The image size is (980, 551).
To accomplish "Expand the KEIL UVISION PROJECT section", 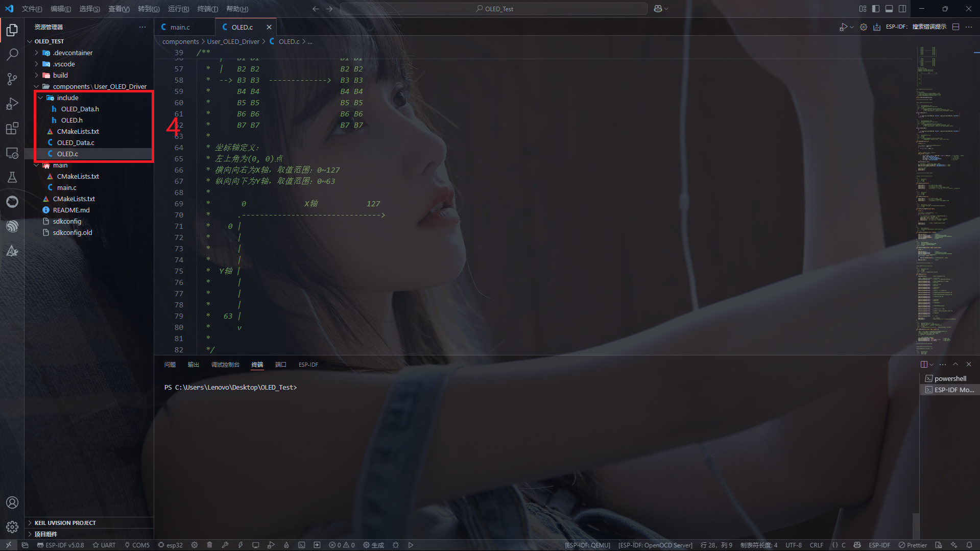I will (65, 522).
